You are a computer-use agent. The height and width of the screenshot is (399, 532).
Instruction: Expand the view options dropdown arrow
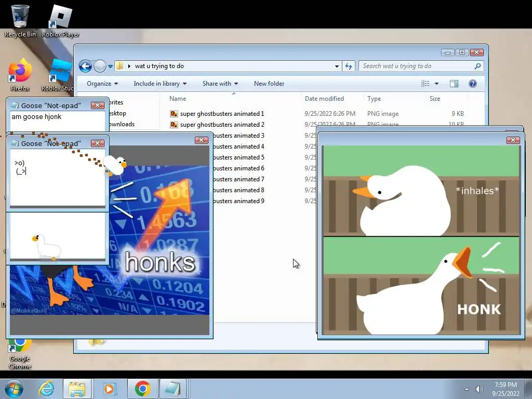click(436, 84)
